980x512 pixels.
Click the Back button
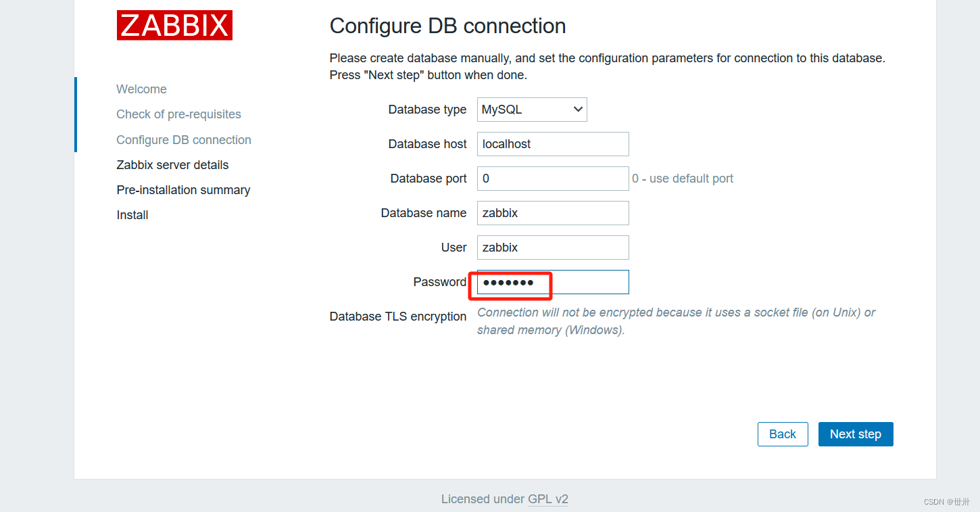point(783,434)
